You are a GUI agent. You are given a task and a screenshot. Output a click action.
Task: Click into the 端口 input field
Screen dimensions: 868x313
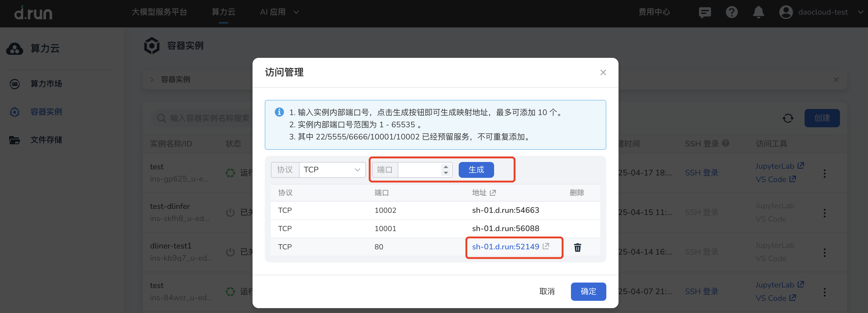click(x=419, y=170)
